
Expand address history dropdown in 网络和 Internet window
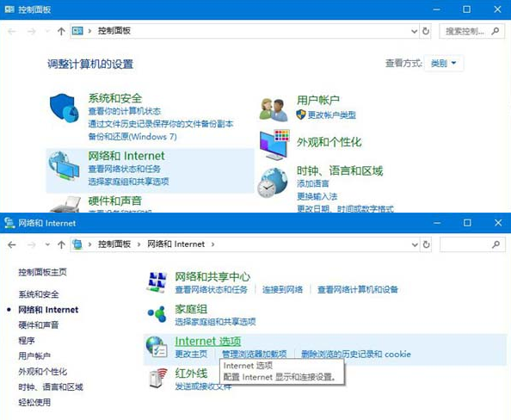click(415, 244)
